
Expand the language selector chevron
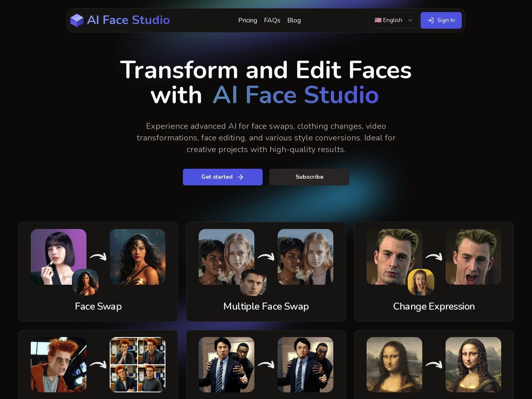(x=410, y=20)
